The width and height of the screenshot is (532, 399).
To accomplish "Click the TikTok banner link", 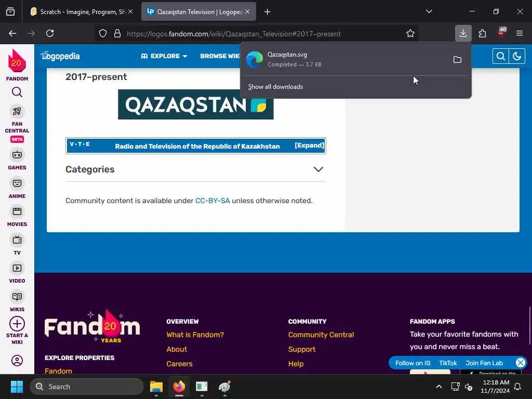I will click(x=448, y=363).
